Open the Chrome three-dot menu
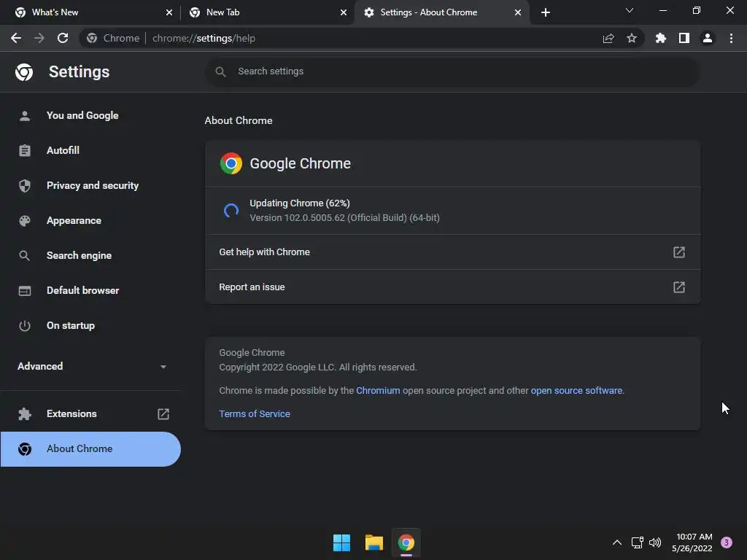Viewport: 747px width, 560px height. coord(731,38)
